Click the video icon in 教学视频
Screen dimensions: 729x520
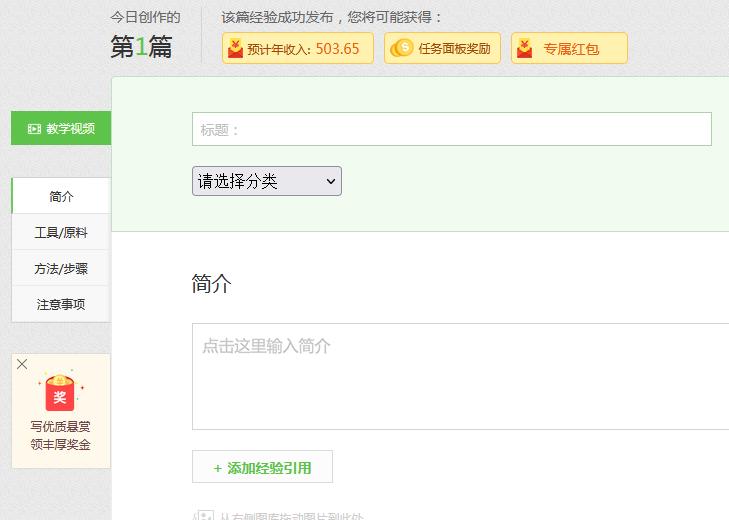coord(34,128)
